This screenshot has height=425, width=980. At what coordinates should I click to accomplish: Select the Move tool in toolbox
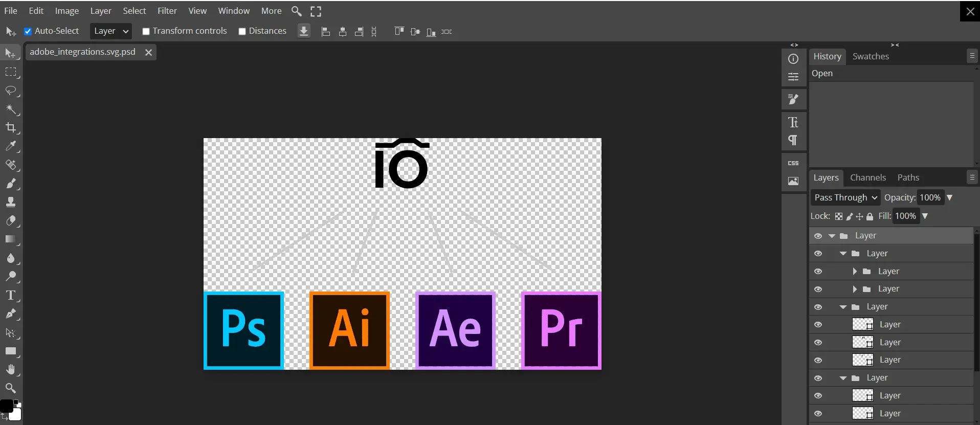pyautogui.click(x=10, y=53)
